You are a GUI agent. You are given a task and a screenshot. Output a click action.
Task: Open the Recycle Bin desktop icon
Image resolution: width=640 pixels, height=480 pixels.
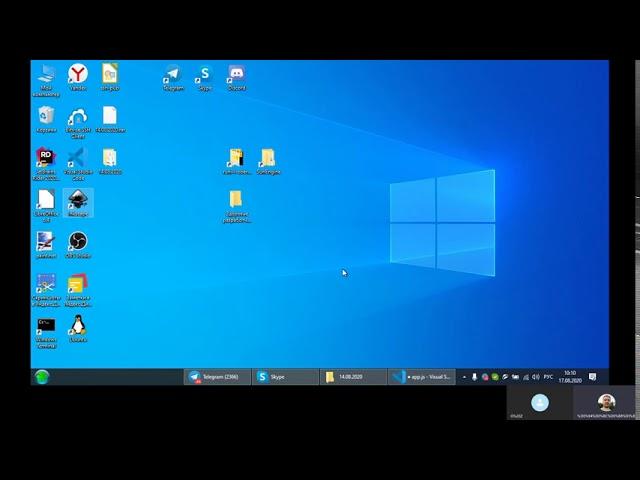click(46, 119)
